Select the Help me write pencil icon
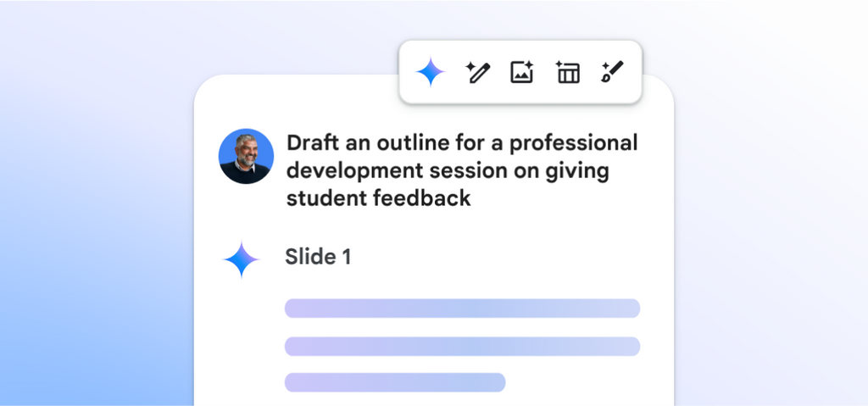868x406 pixels. [478, 73]
